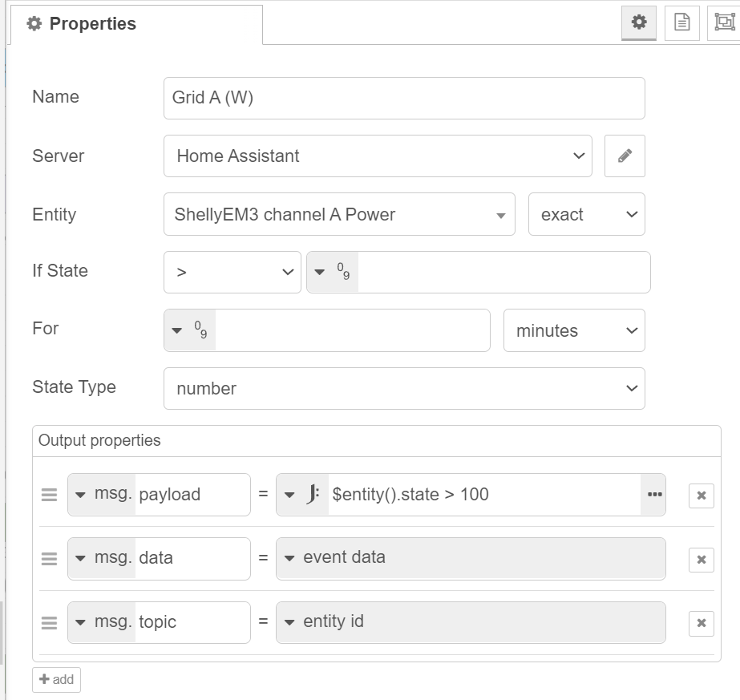
Task: Delete the msg.data output property row
Action: 701,559
